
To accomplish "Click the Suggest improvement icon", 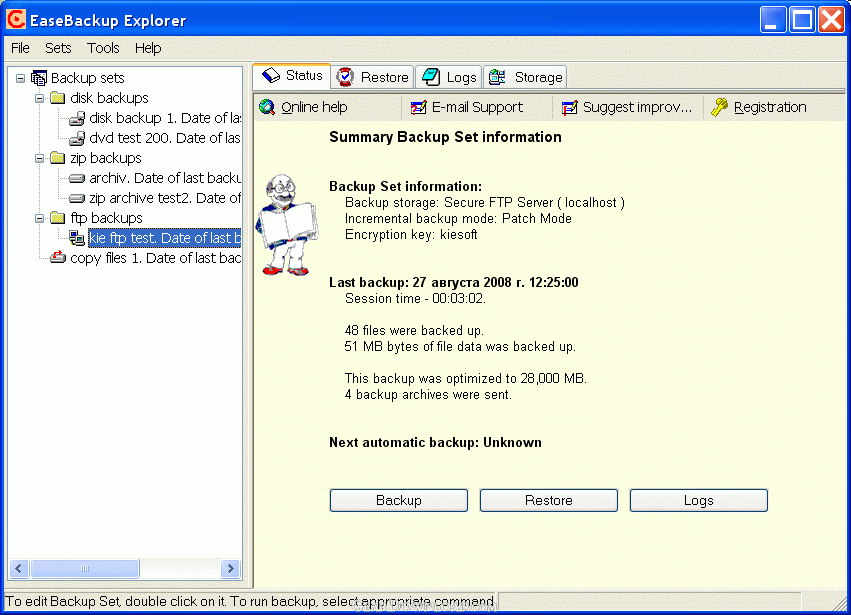I will pyautogui.click(x=569, y=107).
